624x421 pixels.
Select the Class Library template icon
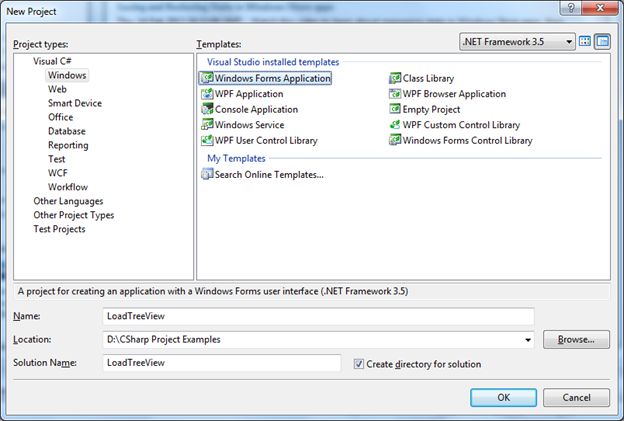coord(395,78)
